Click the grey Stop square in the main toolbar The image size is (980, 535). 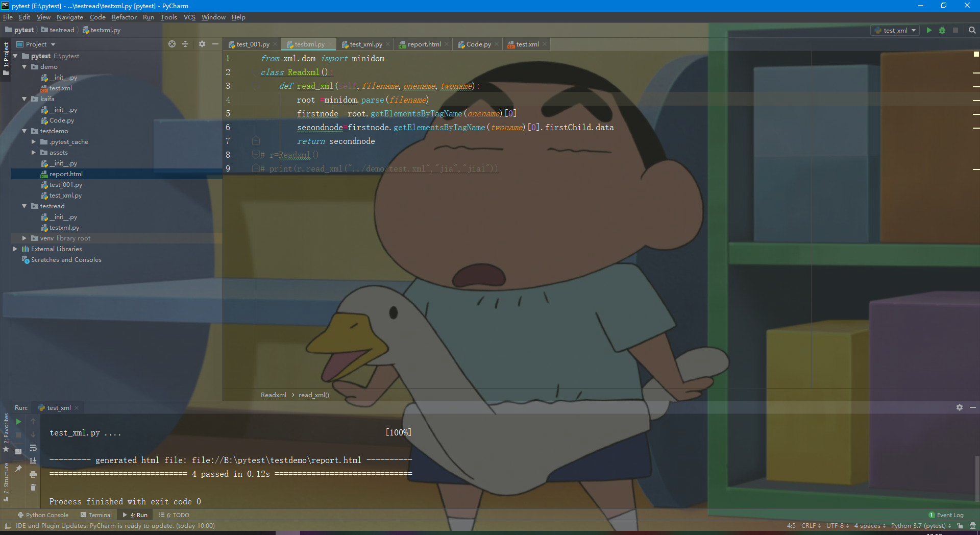pos(955,30)
